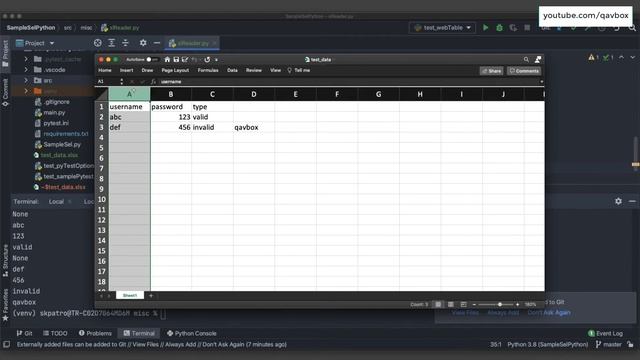Select opened file locate icon in Project panel
The image size is (640, 360).
[x=98, y=43]
